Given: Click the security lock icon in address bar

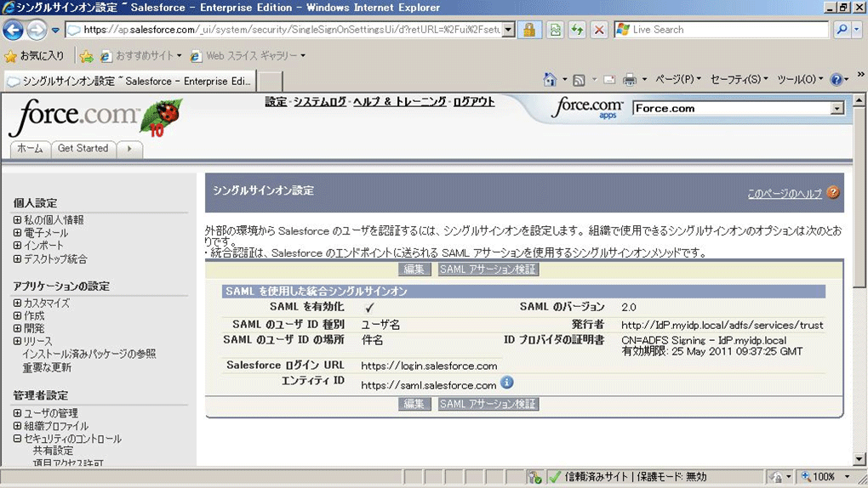Looking at the screenshot, I should click(529, 30).
